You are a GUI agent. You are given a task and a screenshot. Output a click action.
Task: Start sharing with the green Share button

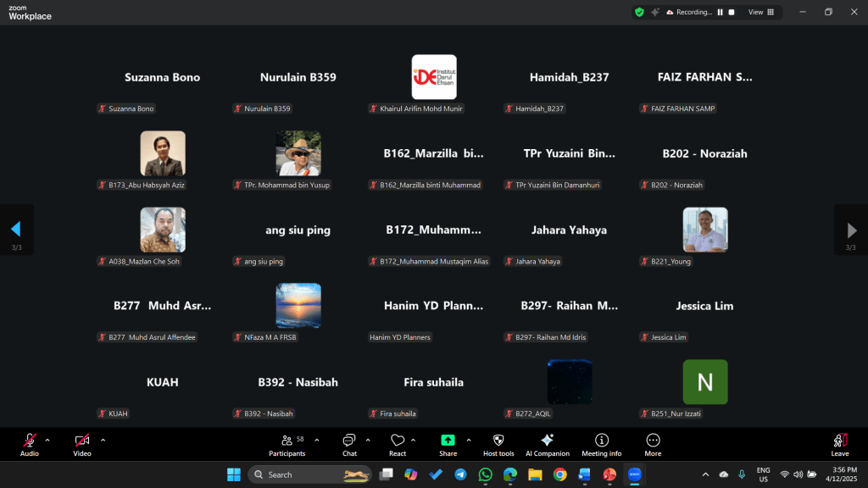click(448, 443)
